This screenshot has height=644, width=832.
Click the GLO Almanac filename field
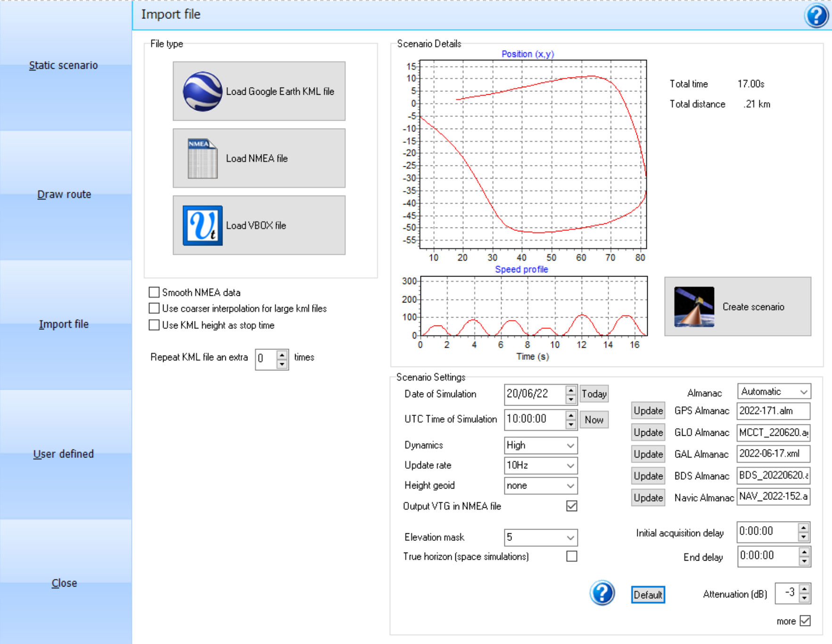point(774,432)
